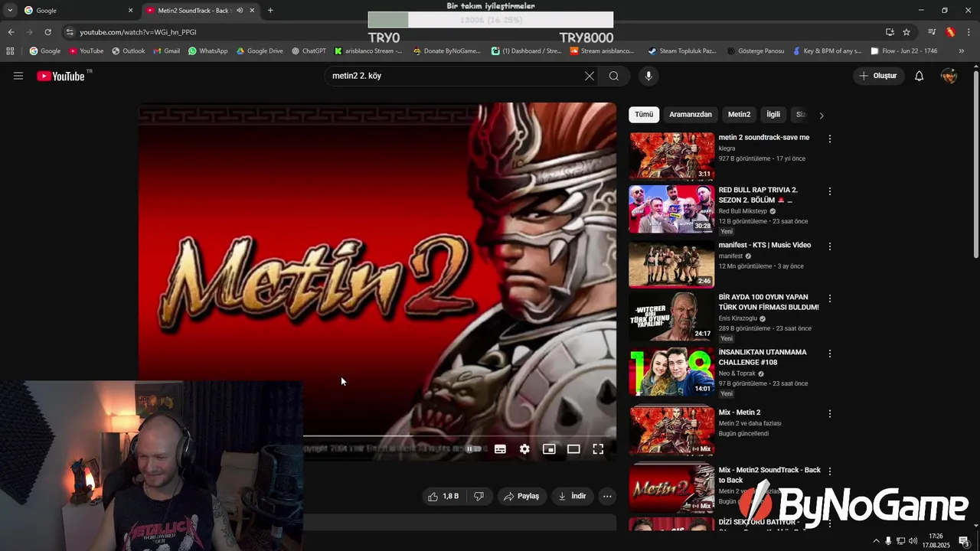Clear the search text with X
This screenshot has width=980, height=551.
(590, 76)
